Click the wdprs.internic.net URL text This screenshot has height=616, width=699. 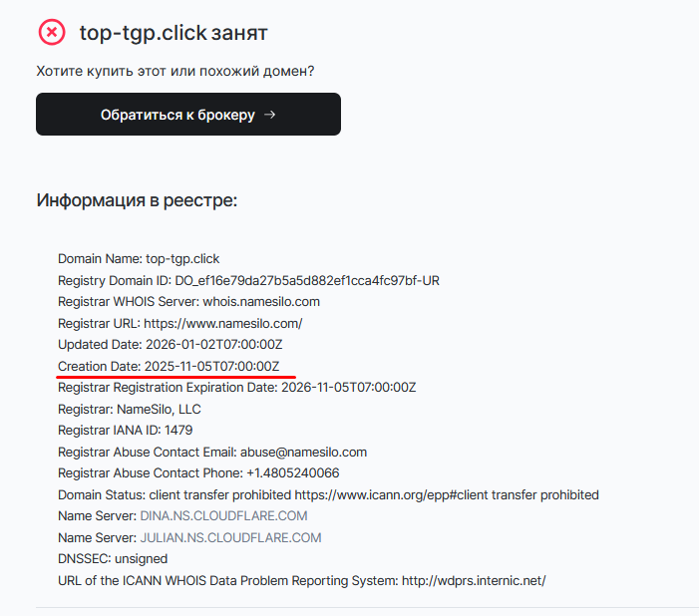coord(474,580)
